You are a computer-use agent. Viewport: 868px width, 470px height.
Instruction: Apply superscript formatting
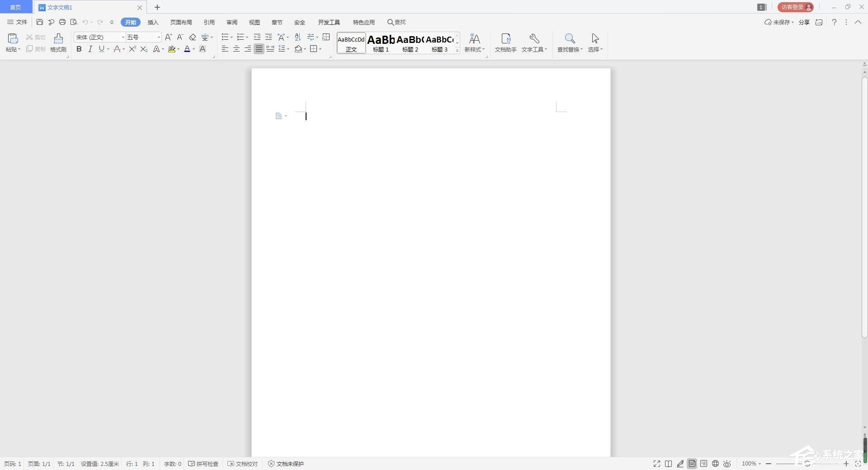[x=132, y=49]
